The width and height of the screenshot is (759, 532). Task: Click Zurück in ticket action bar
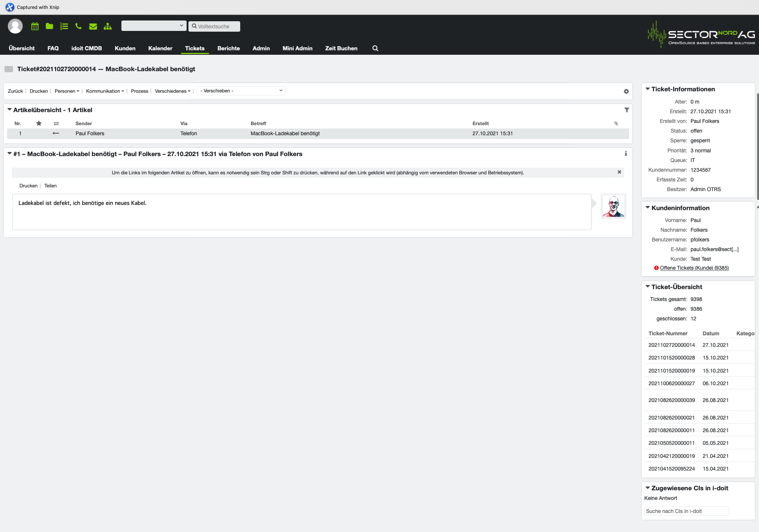coord(15,91)
